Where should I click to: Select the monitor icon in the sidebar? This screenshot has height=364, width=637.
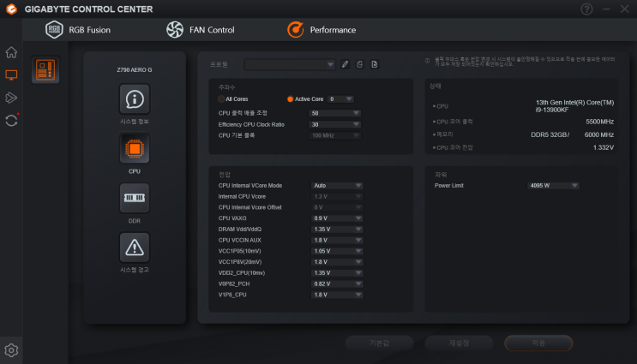click(11, 75)
